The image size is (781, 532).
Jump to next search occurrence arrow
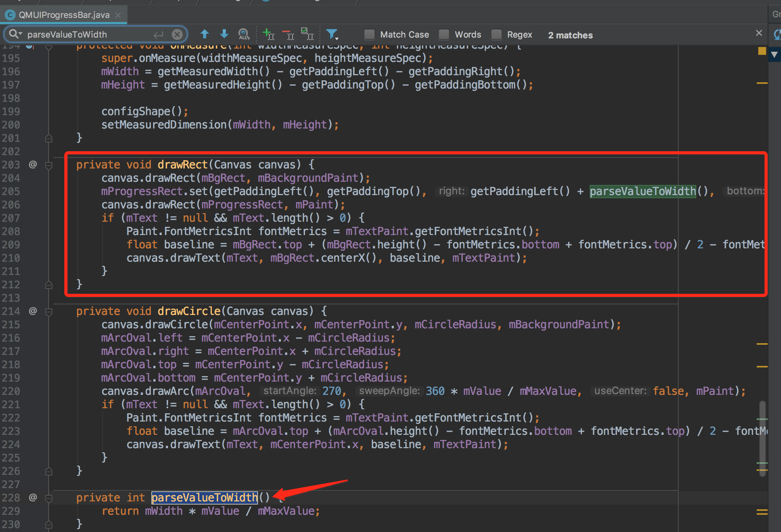click(224, 34)
